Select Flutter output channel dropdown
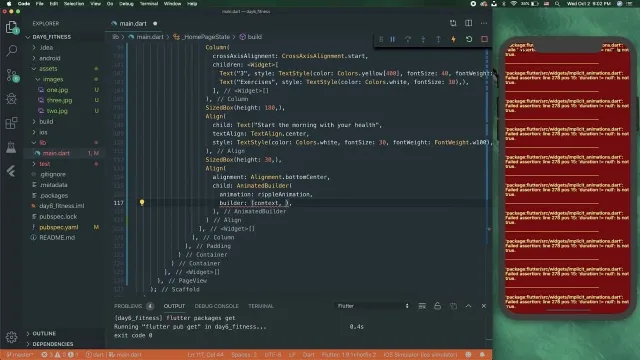The width and height of the screenshot is (640, 360). [373, 306]
